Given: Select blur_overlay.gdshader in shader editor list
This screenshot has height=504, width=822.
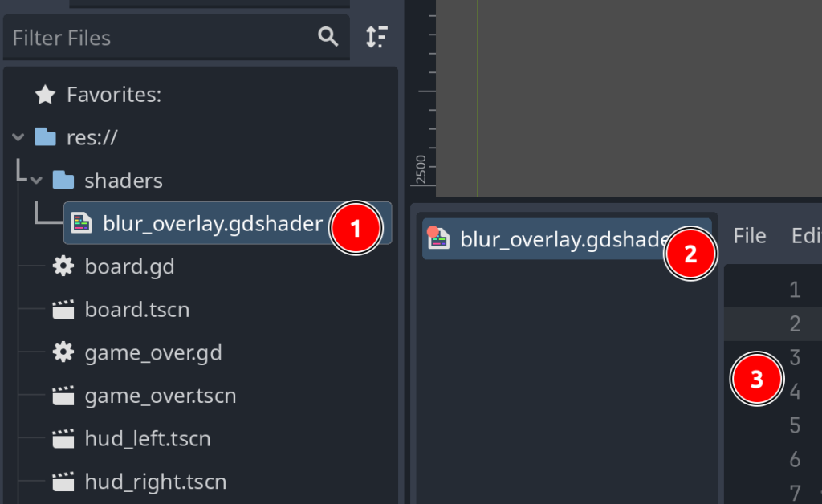Looking at the screenshot, I should 554,239.
